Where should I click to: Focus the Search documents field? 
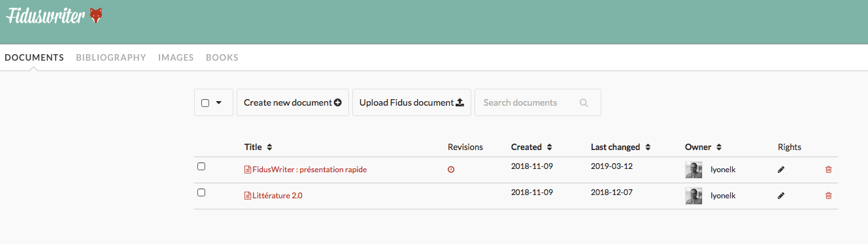pyautogui.click(x=538, y=102)
